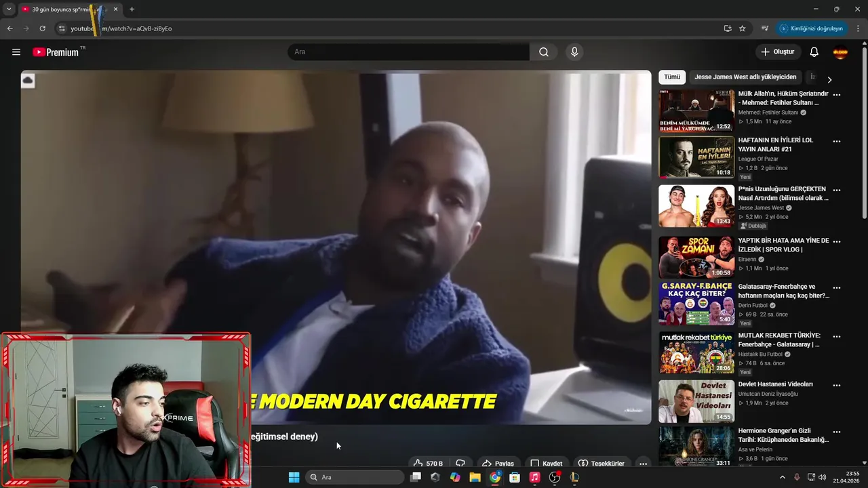Open the Derin Futbol channel link
868x488 pixels.
tap(753, 306)
